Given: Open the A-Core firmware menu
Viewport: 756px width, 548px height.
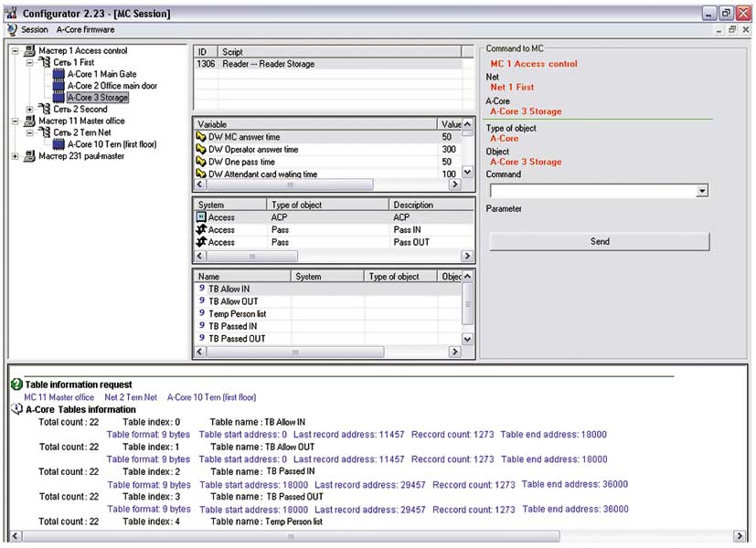Looking at the screenshot, I should click(x=84, y=28).
